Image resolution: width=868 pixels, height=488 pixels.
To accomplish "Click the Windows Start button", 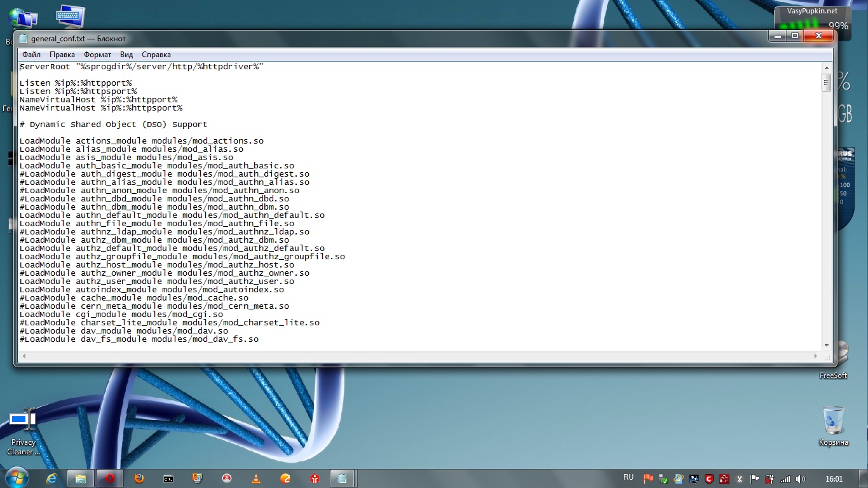I will pos(17,478).
